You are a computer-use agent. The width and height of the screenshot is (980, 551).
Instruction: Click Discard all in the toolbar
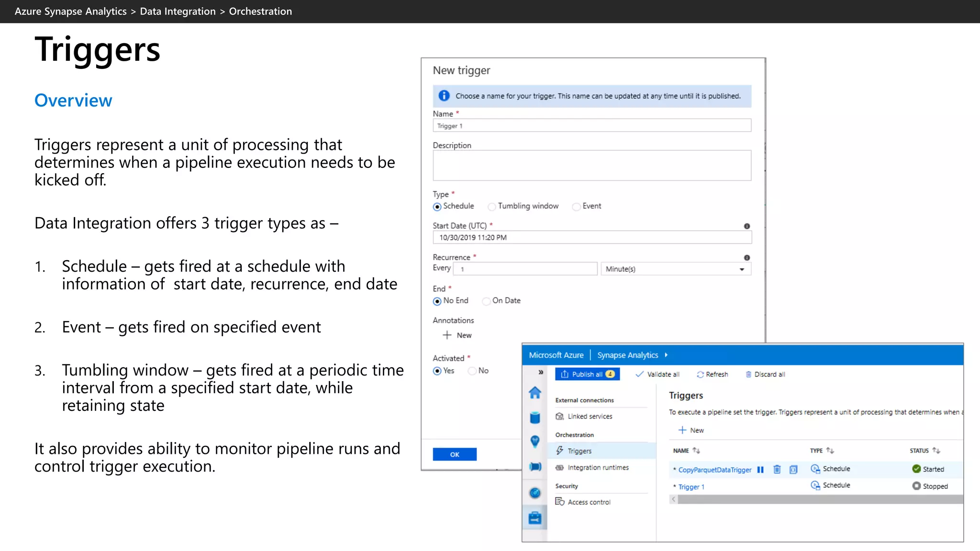pyautogui.click(x=765, y=375)
